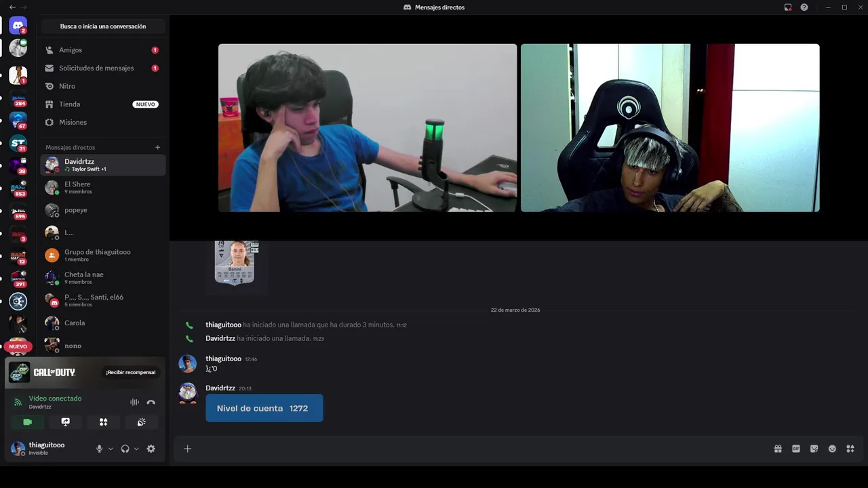Click Busca o inicia una conversación search

[103, 26]
